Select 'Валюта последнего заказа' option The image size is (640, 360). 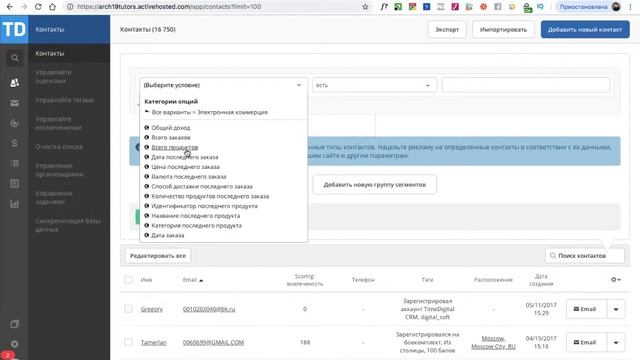[x=189, y=177]
